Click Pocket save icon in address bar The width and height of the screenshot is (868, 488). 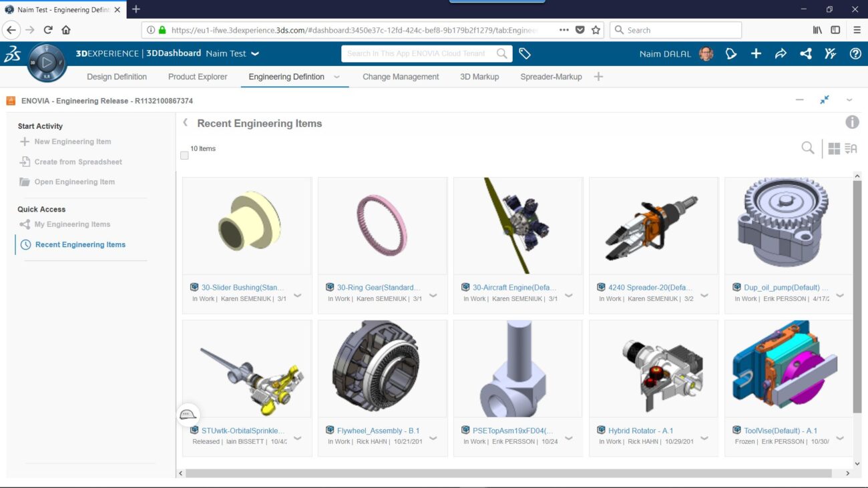[580, 30]
